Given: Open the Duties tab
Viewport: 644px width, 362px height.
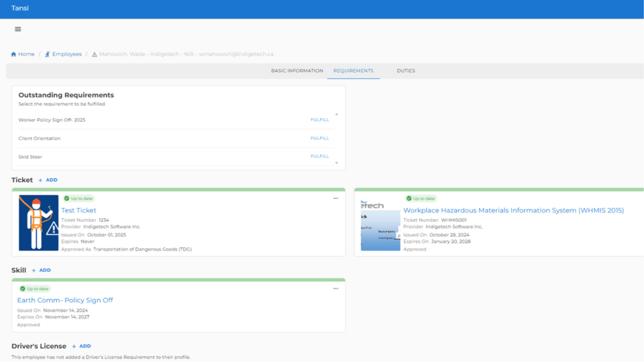Looking at the screenshot, I should point(406,71).
